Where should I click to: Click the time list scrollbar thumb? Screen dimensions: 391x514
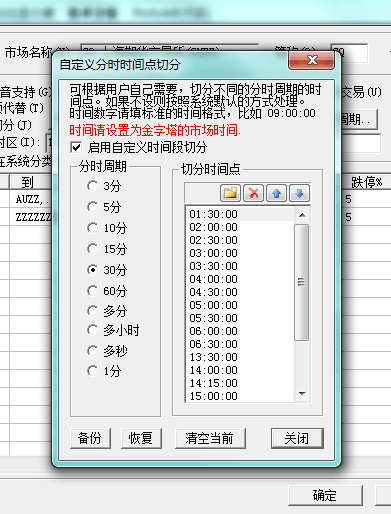point(302,282)
